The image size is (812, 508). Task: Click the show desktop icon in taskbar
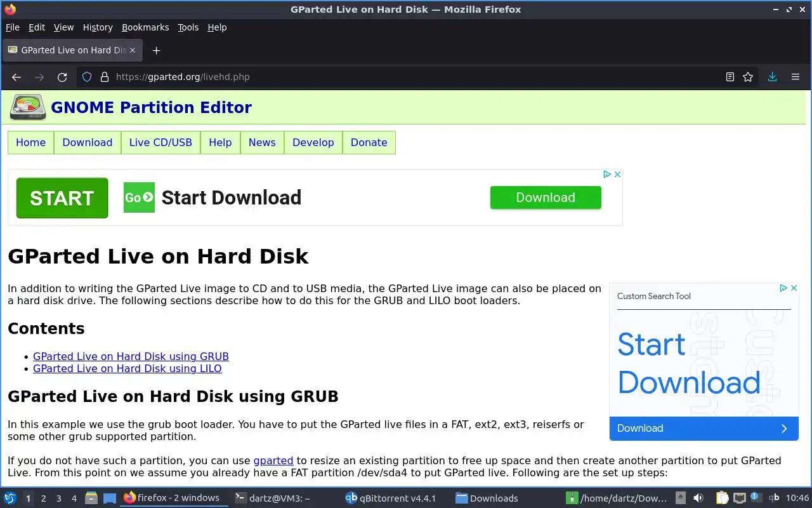pos(110,498)
